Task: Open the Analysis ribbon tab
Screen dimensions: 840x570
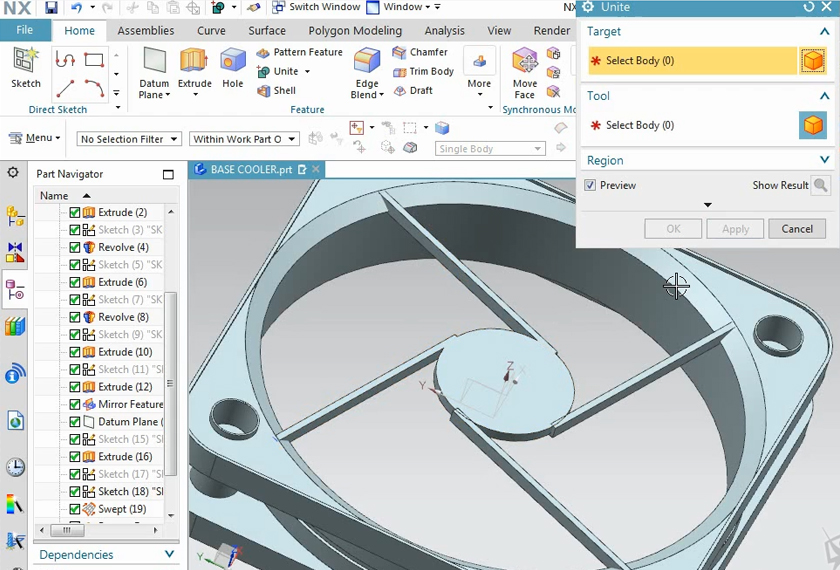Action: pyautogui.click(x=444, y=31)
